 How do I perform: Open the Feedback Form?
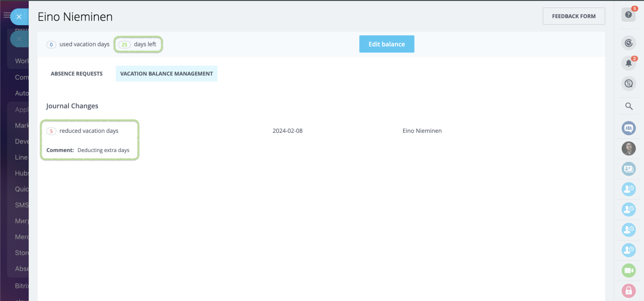[x=574, y=16]
